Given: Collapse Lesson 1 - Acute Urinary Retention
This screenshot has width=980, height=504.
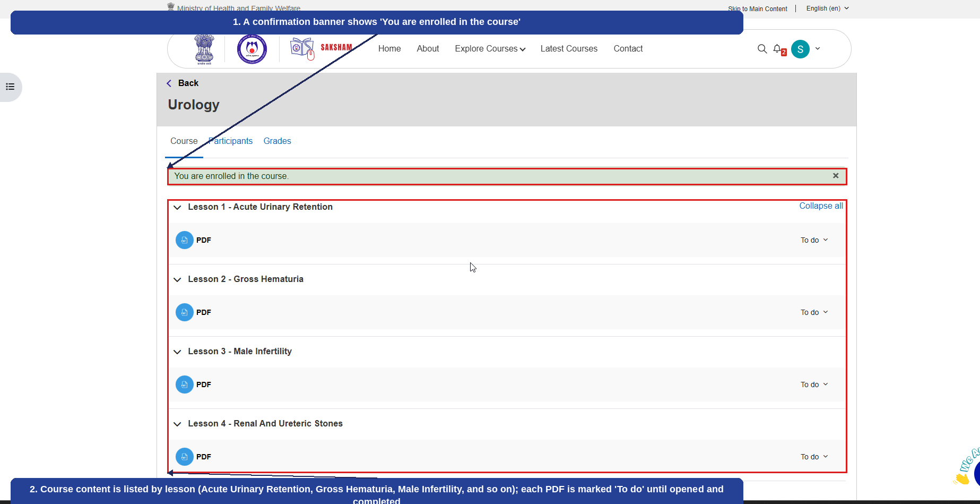Looking at the screenshot, I should click(177, 208).
